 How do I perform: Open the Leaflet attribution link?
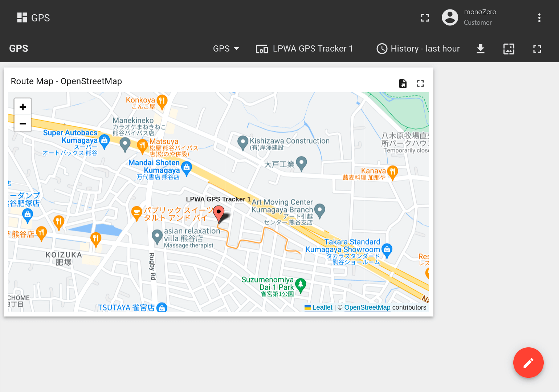pyautogui.click(x=322, y=307)
